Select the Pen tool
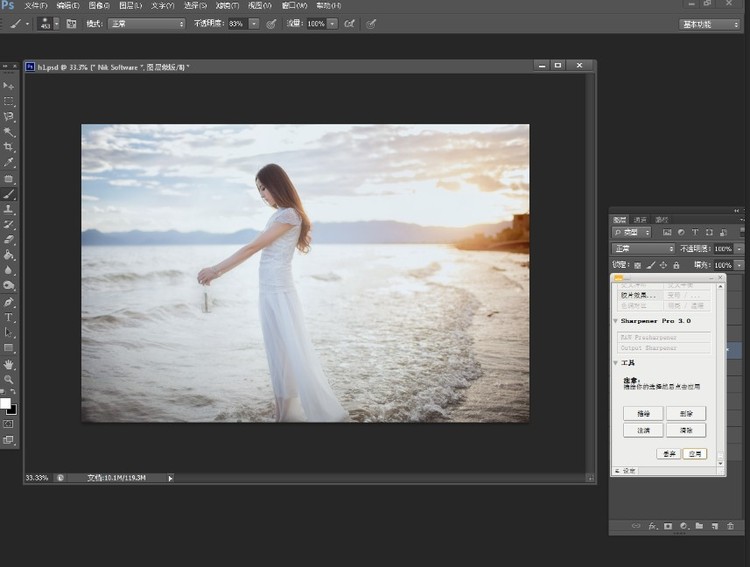750x567 pixels. click(x=9, y=302)
